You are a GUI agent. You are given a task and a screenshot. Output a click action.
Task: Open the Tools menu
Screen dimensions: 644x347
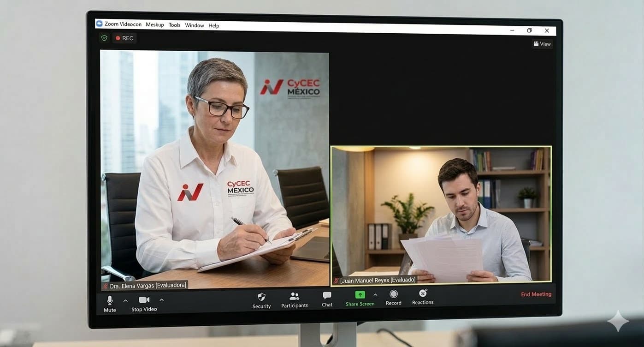point(174,25)
